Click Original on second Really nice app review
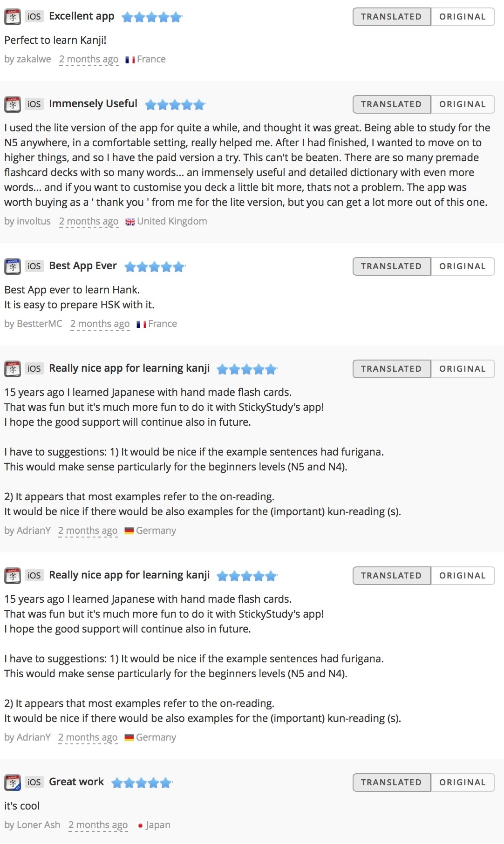 coord(463,576)
